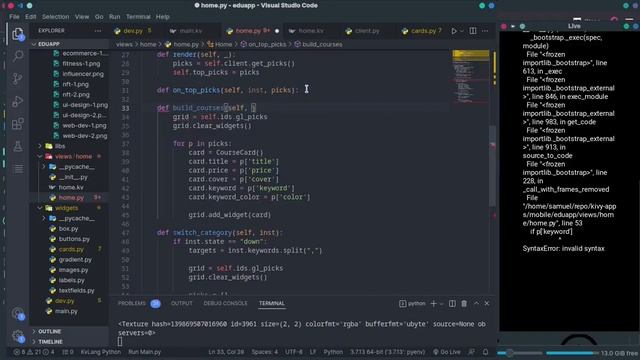Split the terminal
640x360 pixels.
pos(452,304)
